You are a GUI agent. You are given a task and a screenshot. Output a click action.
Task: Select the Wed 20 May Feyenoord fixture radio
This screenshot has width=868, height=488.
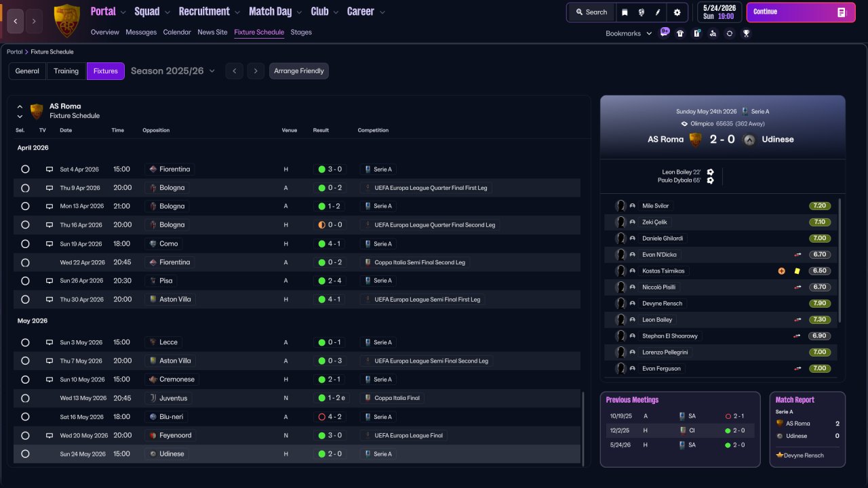[x=25, y=436]
